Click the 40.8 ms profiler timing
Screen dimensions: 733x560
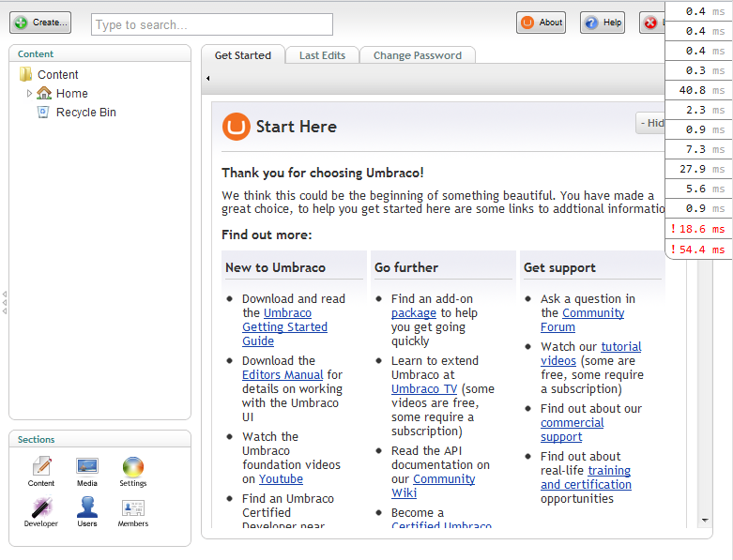pyautogui.click(x=699, y=90)
